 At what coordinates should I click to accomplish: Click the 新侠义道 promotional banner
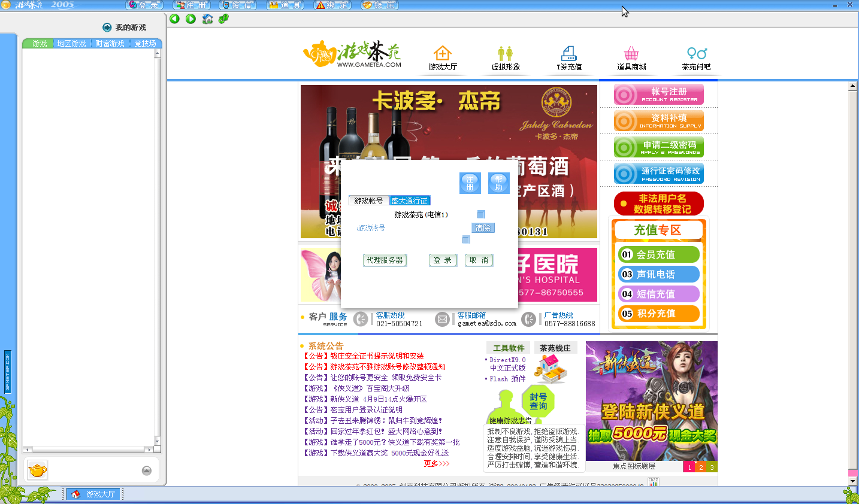click(x=652, y=401)
